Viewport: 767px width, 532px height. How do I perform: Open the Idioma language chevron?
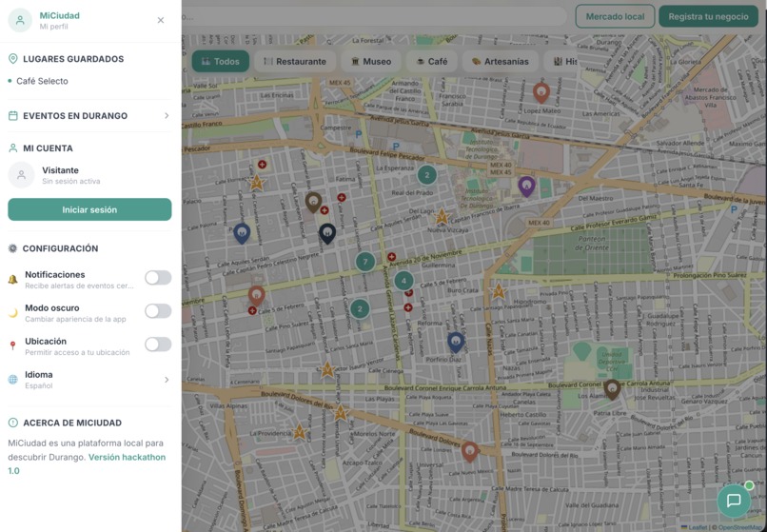click(x=167, y=380)
